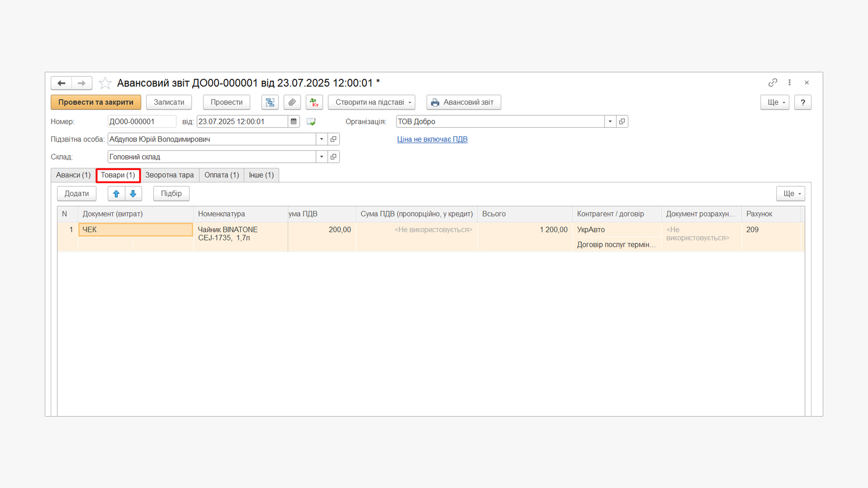This screenshot has height=488, width=868.
Task: Expand the Організація dropdown list
Action: [x=610, y=122]
